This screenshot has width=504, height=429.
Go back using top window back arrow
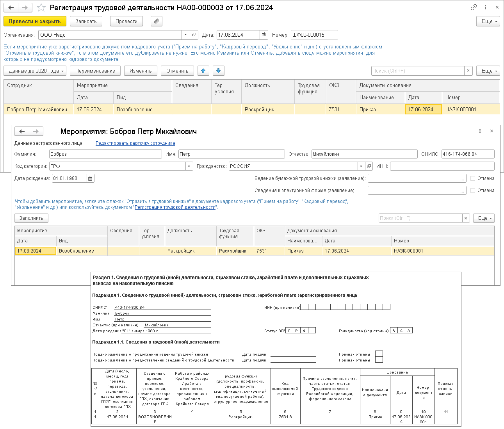pyautogui.click(x=11, y=7)
